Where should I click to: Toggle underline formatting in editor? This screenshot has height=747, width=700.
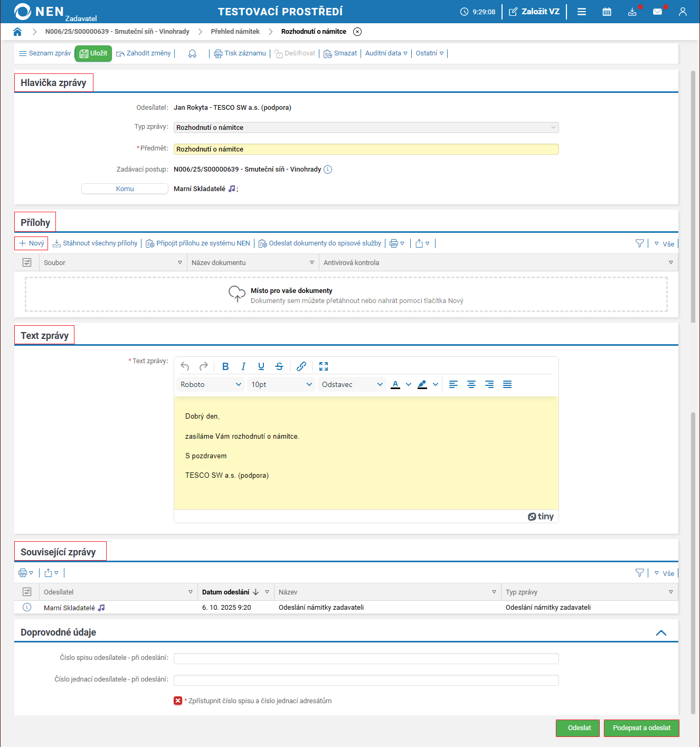click(x=261, y=366)
